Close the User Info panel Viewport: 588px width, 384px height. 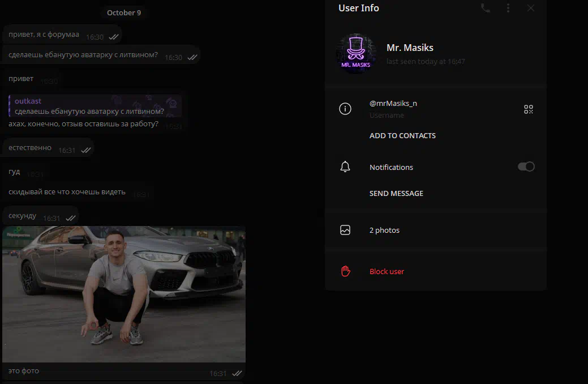(531, 8)
